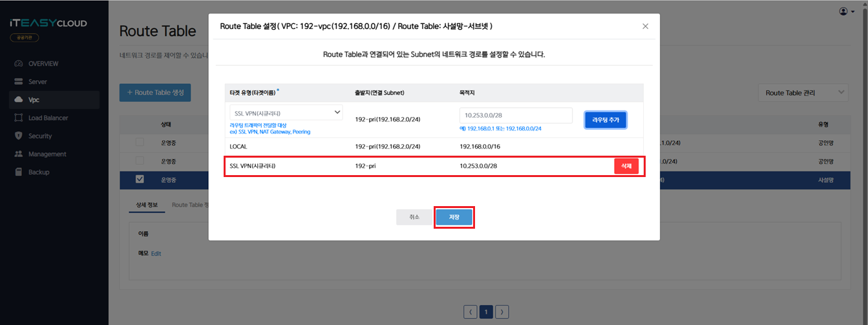
Task: Click the destination input field showing 10.253.0.0/28
Action: [x=516, y=115]
